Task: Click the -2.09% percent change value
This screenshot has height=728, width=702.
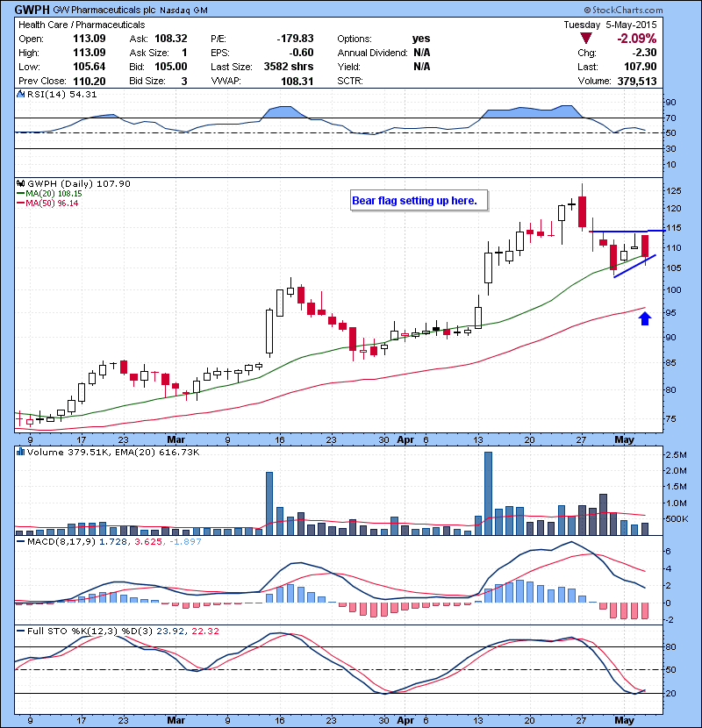Action: [x=636, y=39]
